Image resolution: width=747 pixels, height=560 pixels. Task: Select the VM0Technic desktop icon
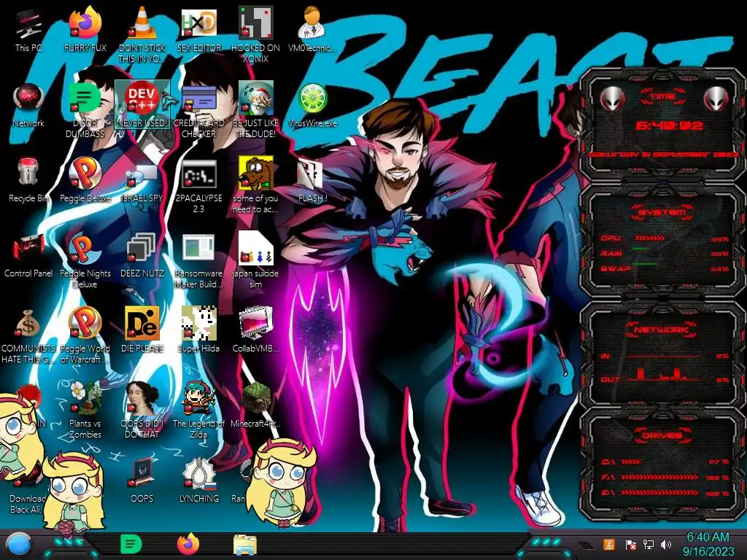click(312, 29)
